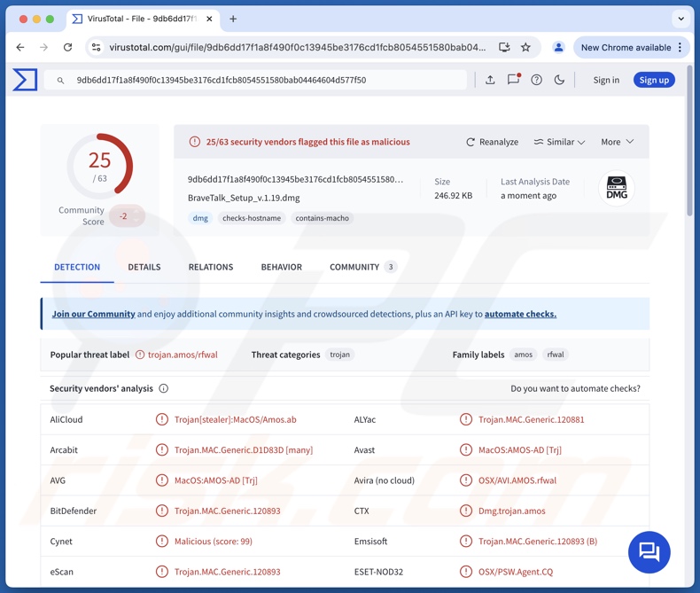700x593 pixels.
Task: Click the ESET-NOD32 detection alert icon
Action: 465,572
